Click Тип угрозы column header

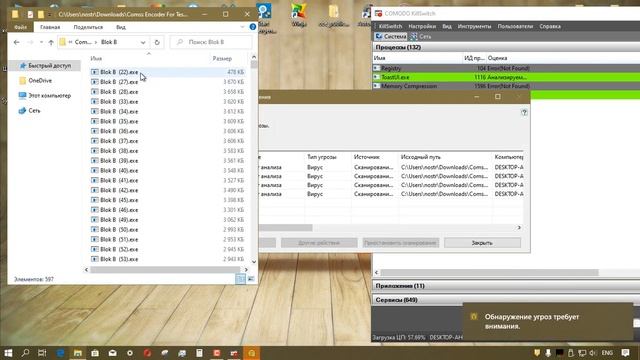pyautogui.click(x=322, y=157)
